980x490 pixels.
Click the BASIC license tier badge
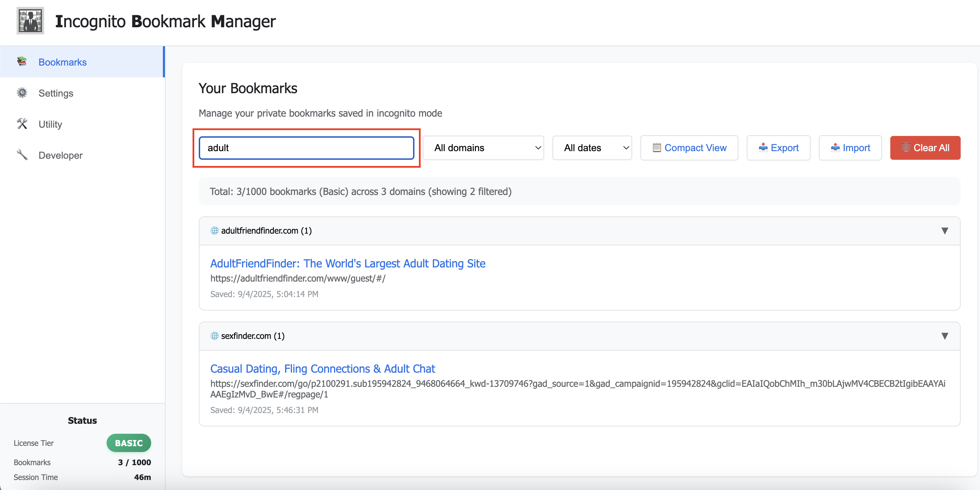click(129, 443)
